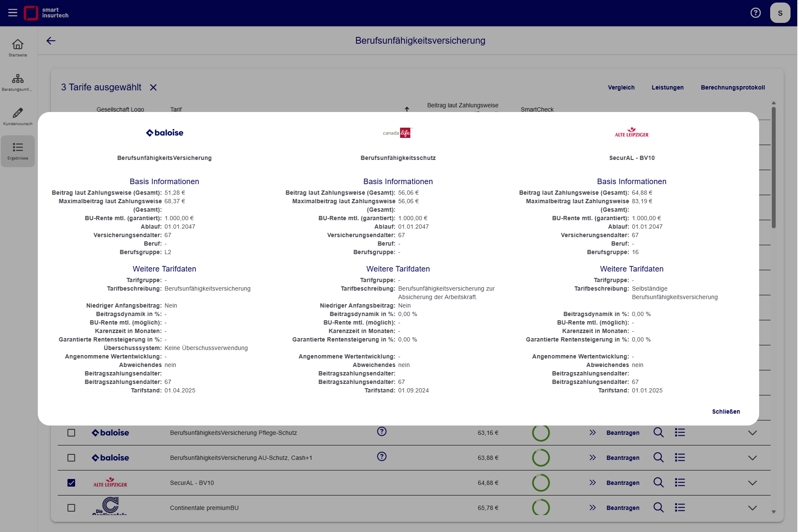799x532 pixels.
Task: Click Beantragen for AU-Schutz, Cash+1
Action: (623, 458)
